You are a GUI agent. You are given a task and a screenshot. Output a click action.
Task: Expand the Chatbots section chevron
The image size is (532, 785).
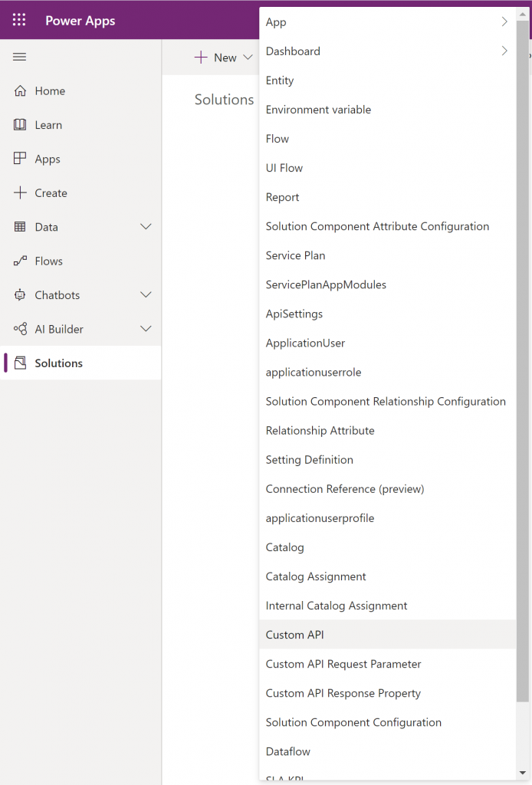pyautogui.click(x=146, y=295)
